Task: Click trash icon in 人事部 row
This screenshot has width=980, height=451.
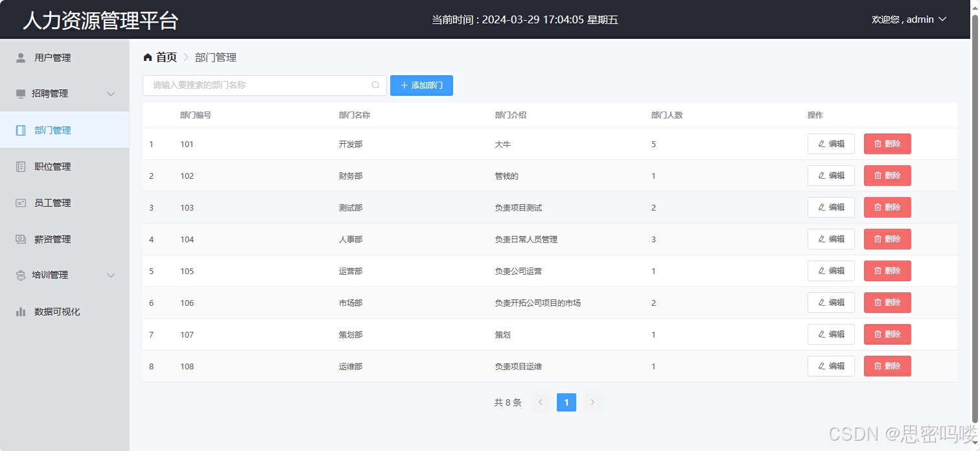Action: point(878,239)
